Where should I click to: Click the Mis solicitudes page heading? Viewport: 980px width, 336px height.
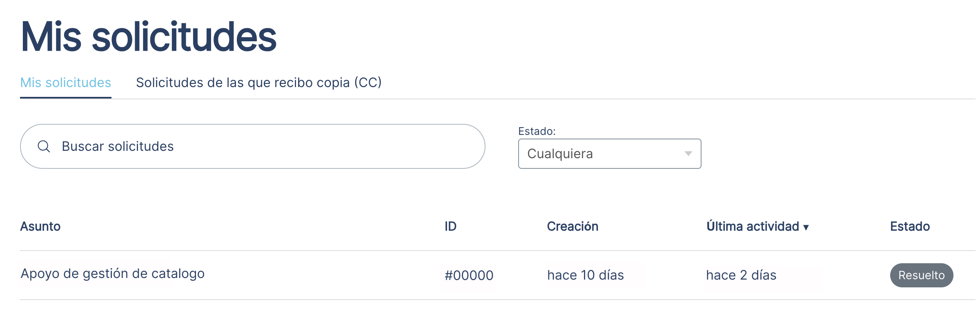point(149,37)
